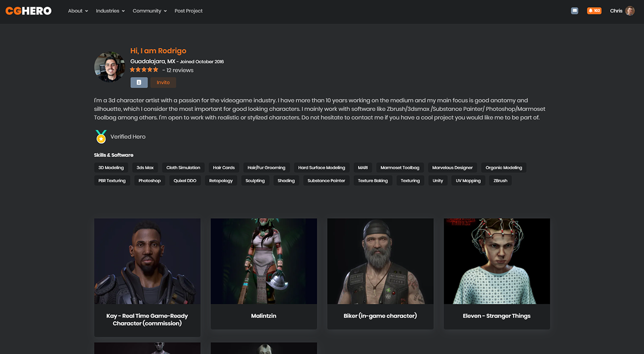Click the Verified Hero medal icon

point(101,137)
